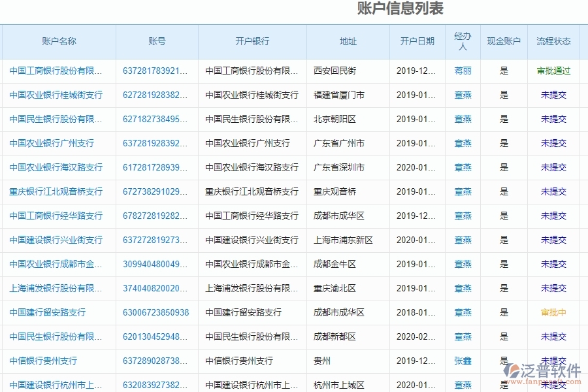Click the orange 审批中 status for 中国建行留安路支行

553,312
